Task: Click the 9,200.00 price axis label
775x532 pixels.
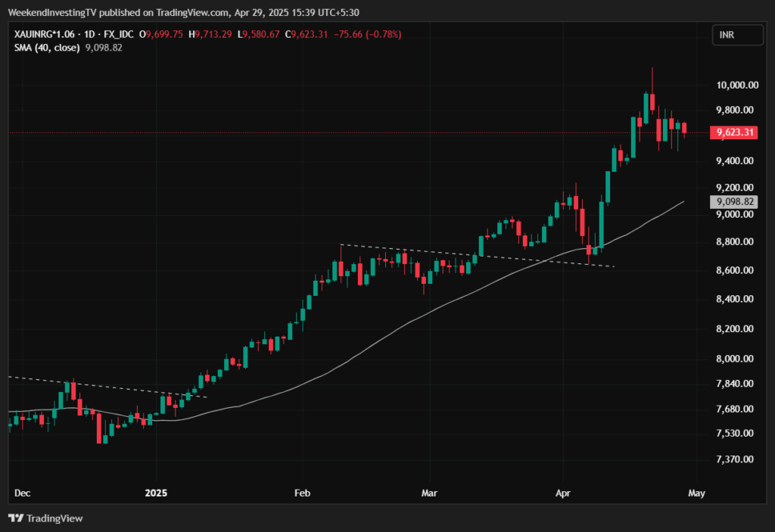Action: (x=735, y=188)
